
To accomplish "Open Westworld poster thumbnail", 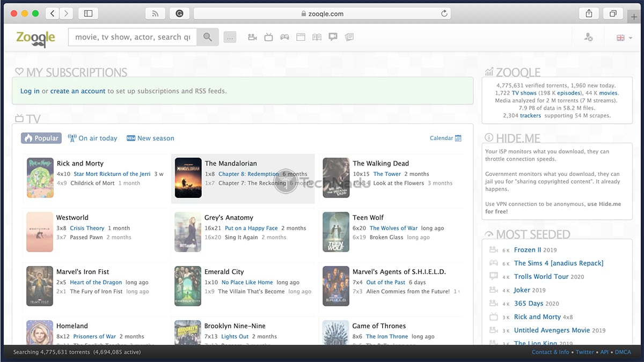I will coord(40,232).
